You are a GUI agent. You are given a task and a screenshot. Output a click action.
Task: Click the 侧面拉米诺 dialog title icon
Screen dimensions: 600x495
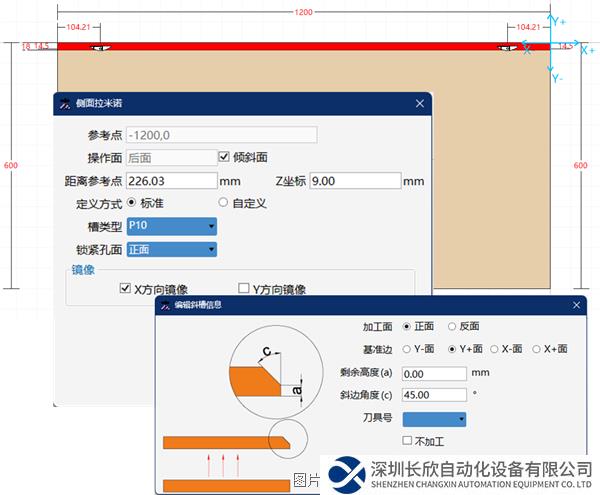(66, 103)
